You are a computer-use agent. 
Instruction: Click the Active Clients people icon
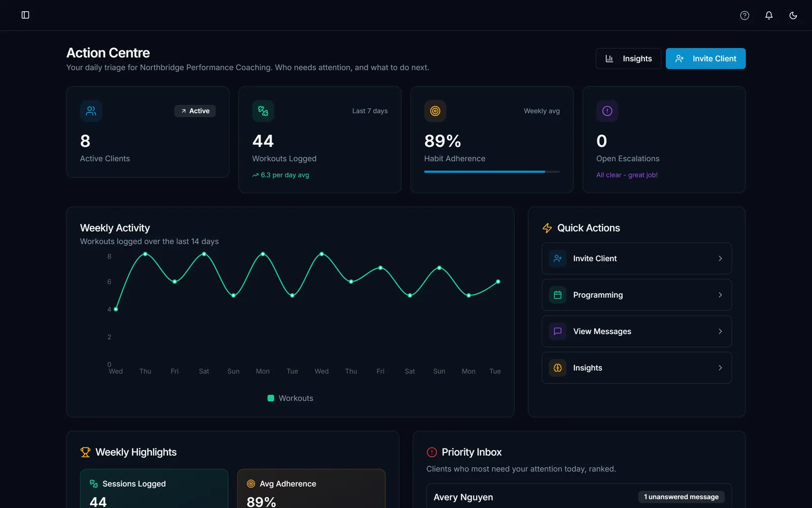pos(91,111)
